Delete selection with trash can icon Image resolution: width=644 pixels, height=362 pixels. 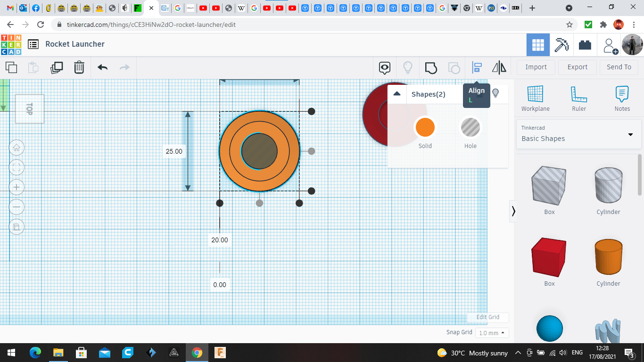click(x=79, y=67)
